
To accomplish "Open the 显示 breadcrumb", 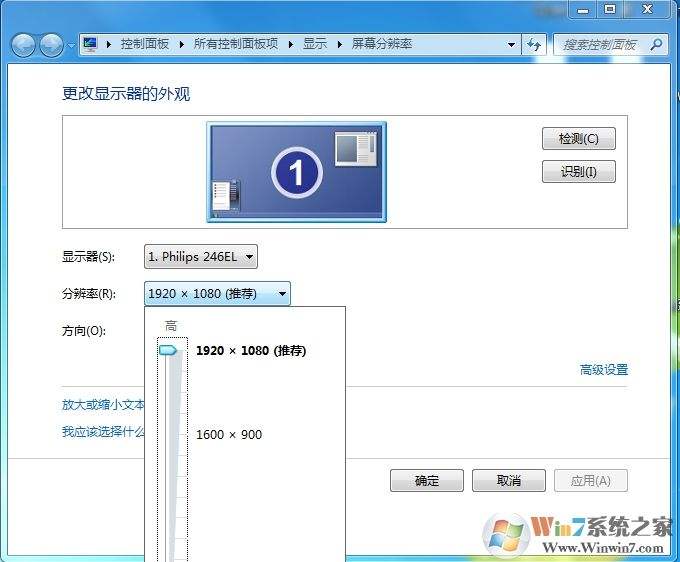I will 315,44.
